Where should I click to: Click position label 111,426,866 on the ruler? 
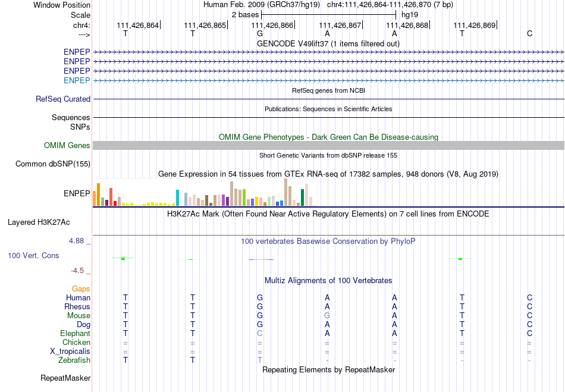[x=272, y=25]
